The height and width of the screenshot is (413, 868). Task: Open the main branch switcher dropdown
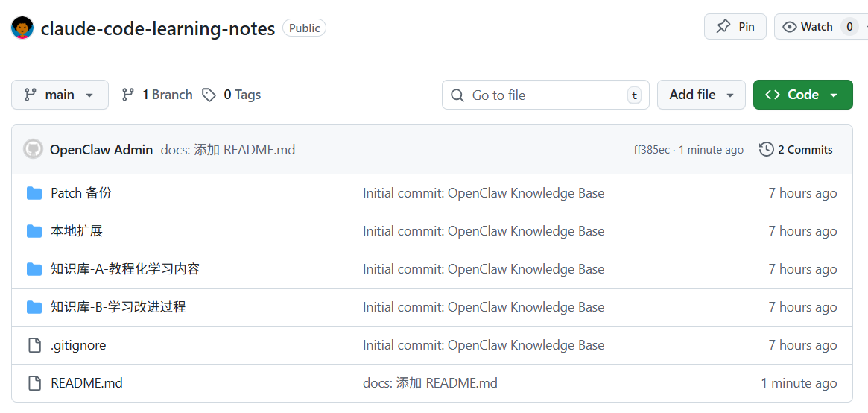(60, 95)
